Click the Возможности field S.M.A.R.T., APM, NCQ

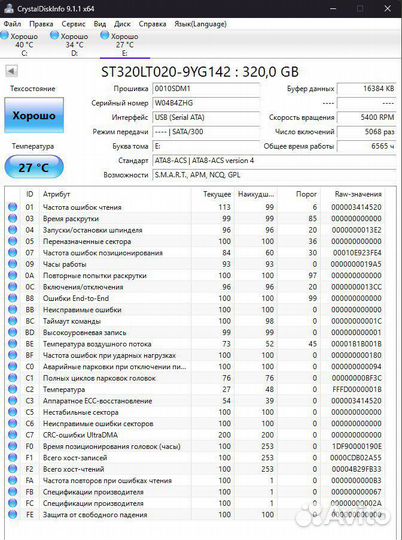pos(274,175)
